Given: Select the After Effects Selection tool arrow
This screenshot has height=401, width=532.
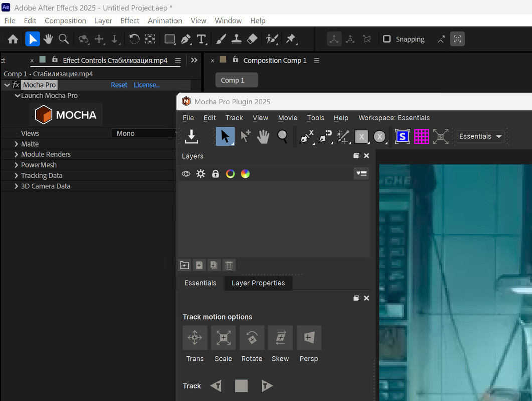Looking at the screenshot, I should coord(33,39).
